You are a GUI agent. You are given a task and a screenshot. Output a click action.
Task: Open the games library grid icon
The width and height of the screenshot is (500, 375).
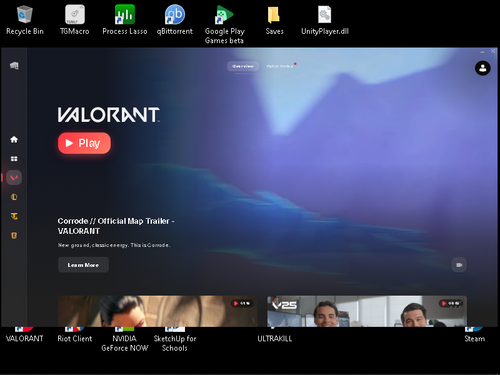[14, 159]
